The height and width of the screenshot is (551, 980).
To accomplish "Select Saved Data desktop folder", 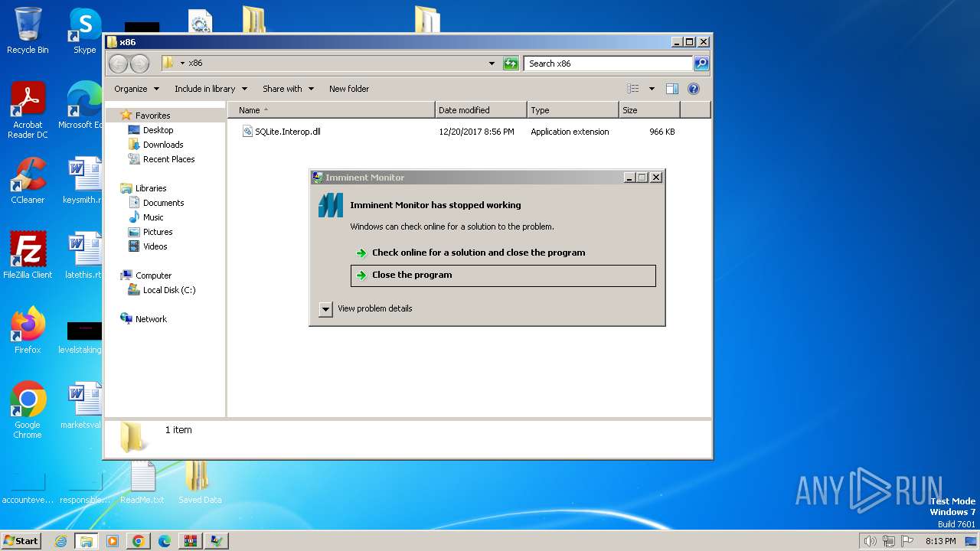I will [199, 482].
